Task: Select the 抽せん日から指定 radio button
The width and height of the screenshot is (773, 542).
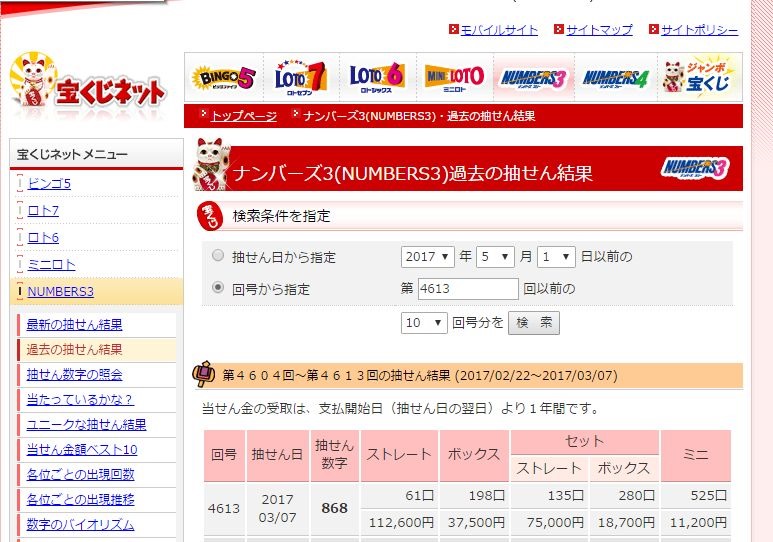Action: [218, 256]
